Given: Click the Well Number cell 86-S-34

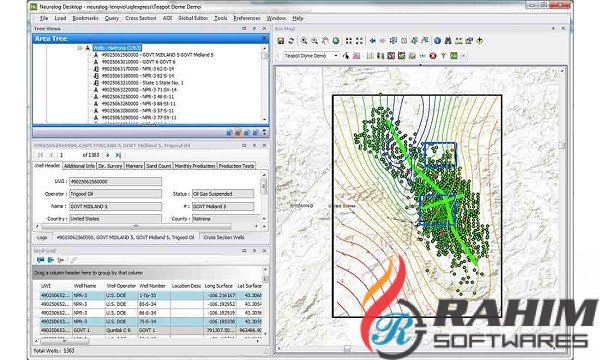Looking at the screenshot, I should tap(153, 313).
